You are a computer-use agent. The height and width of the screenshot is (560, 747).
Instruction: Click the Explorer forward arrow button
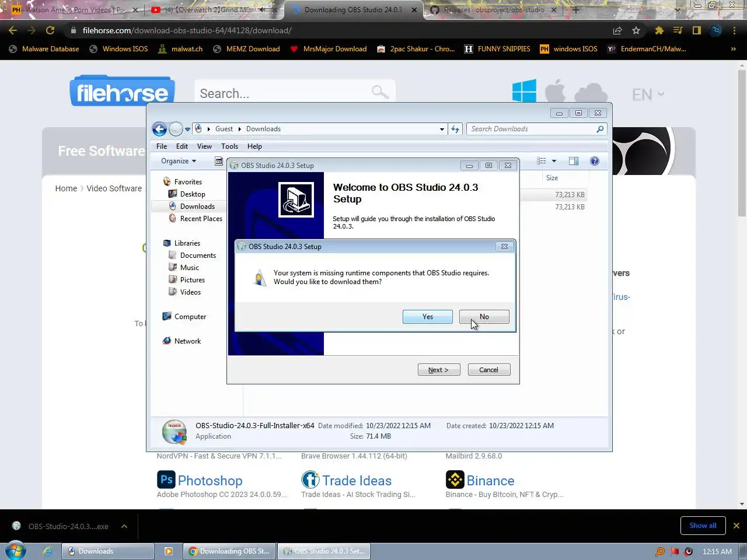[176, 129]
